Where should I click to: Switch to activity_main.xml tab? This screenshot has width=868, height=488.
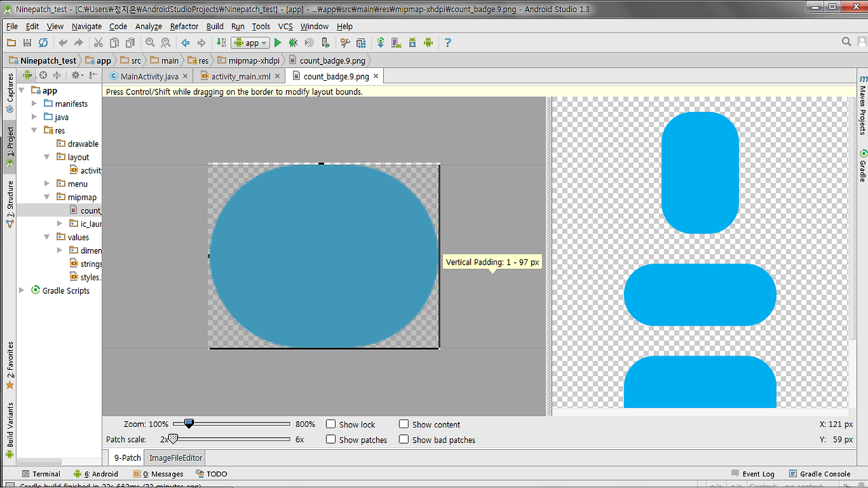click(x=241, y=76)
